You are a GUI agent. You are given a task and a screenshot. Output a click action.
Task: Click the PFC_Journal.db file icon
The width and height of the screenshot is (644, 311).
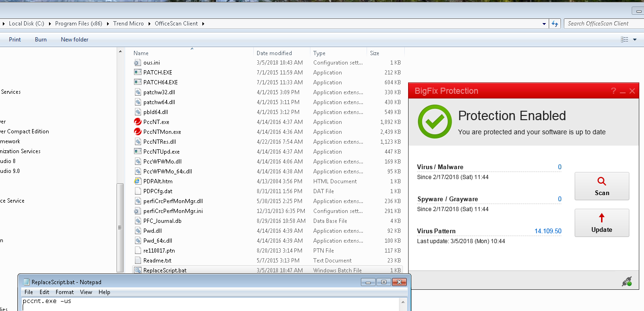point(137,221)
